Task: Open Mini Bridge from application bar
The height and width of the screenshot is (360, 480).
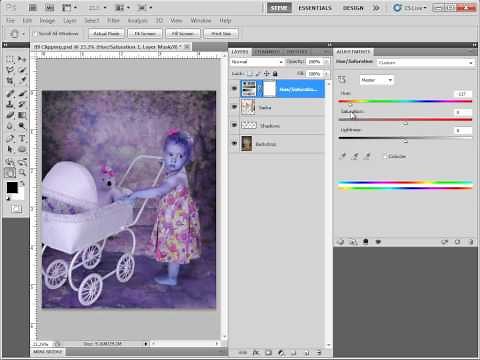Action: (x=49, y=7)
